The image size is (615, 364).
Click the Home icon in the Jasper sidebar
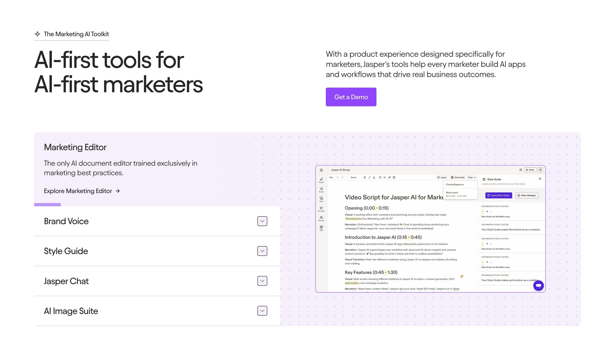point(321,170)
